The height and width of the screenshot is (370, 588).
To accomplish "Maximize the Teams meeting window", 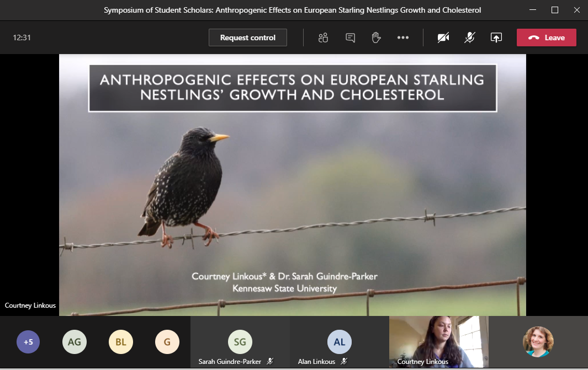I will 555,10.
